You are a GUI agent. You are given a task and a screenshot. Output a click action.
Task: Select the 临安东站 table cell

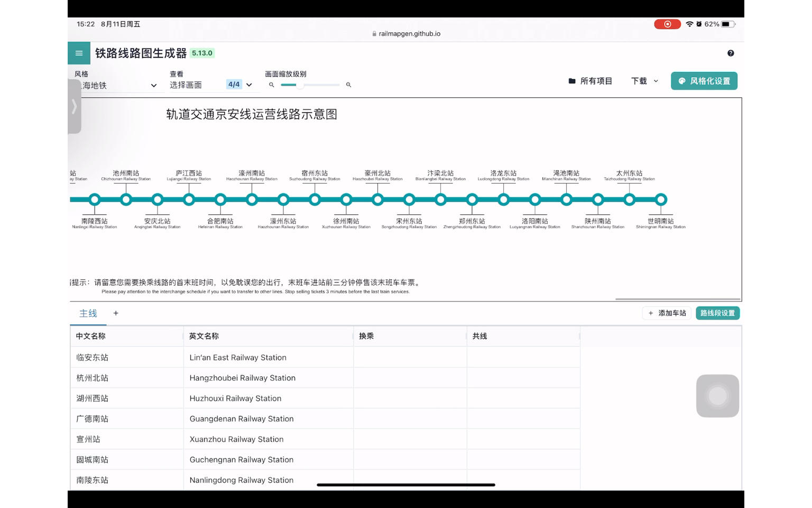[x=127, y=357]
